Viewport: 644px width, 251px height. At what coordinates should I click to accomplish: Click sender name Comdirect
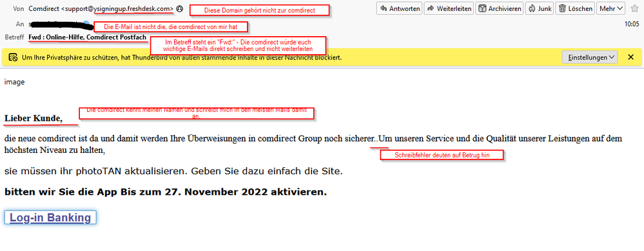44,8
